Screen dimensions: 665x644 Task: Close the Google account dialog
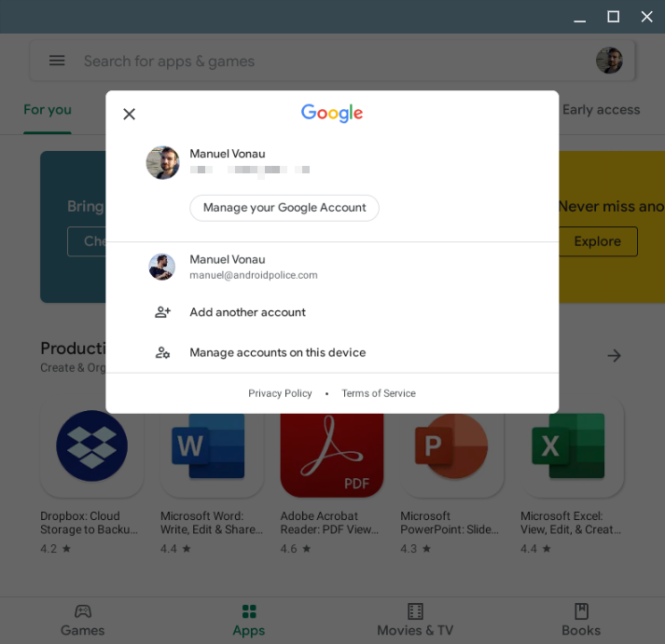tap(129, 114)
